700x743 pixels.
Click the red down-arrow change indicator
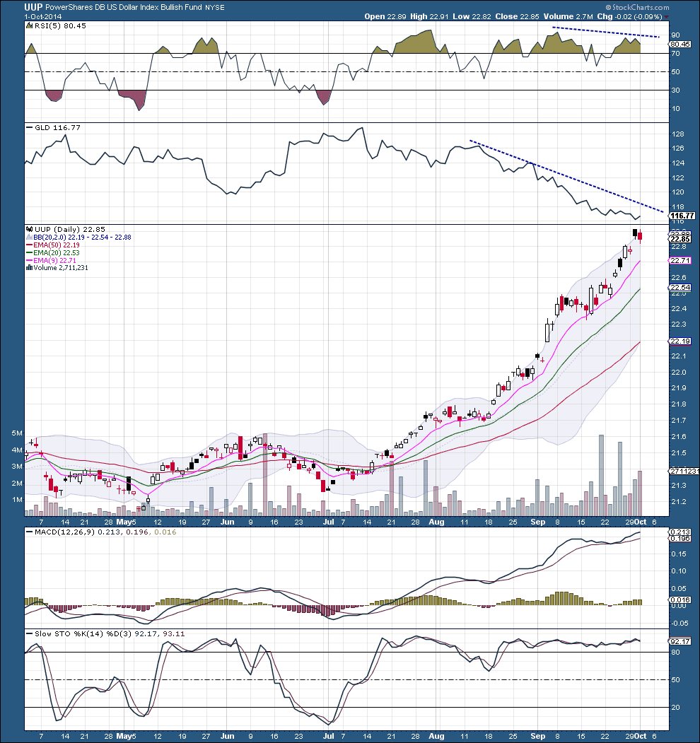tap(667, 17)
